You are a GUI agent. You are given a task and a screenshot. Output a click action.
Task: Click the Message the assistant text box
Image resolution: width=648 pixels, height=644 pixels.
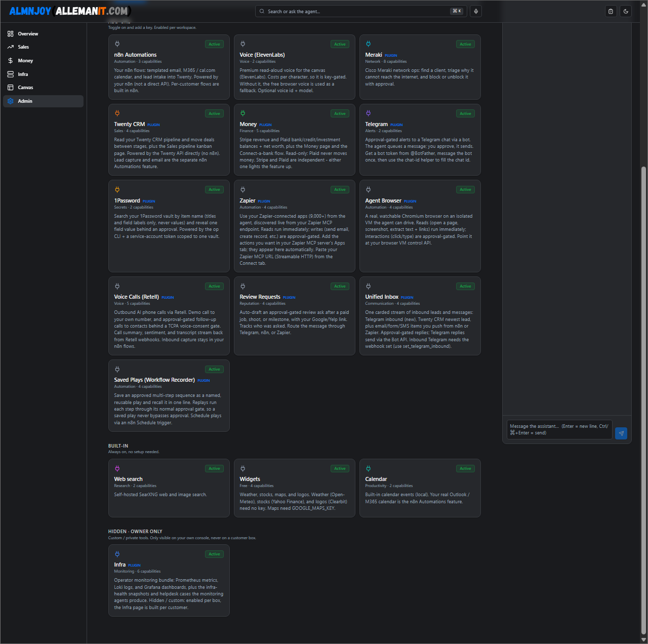559,429
